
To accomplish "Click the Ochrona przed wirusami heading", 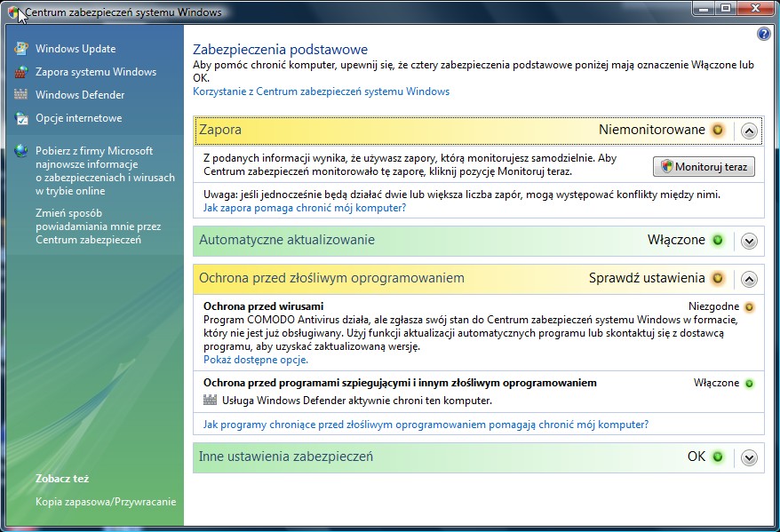I will [264, 306].
